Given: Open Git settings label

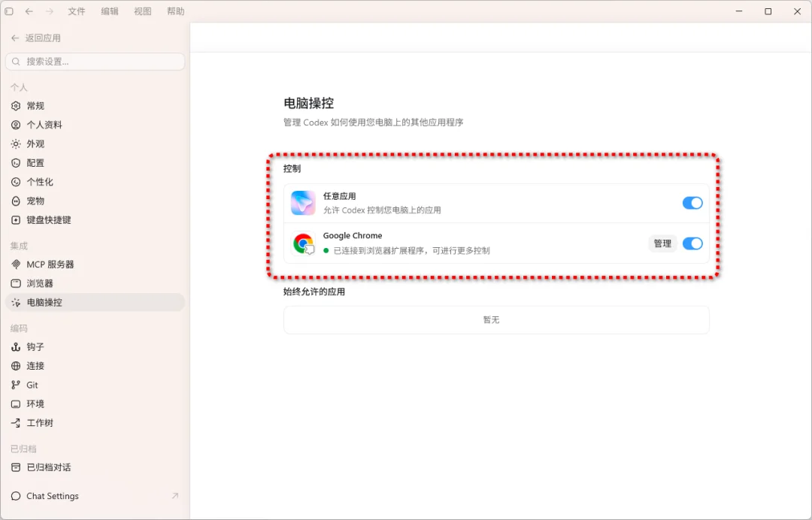Looking at the screenshot, I should tap(32, 385).
